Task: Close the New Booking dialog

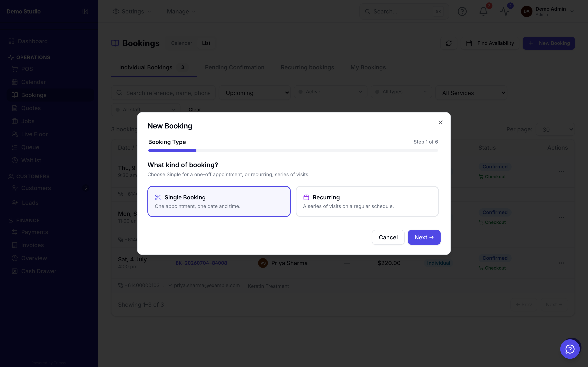Action: (x=441, y=122)
